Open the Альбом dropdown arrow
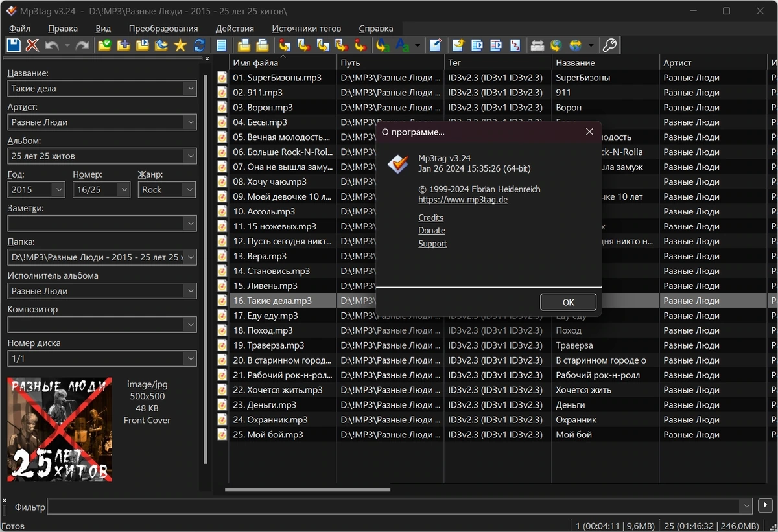The image size is (778, 532). pyautogui.click(x=189, y=156)
